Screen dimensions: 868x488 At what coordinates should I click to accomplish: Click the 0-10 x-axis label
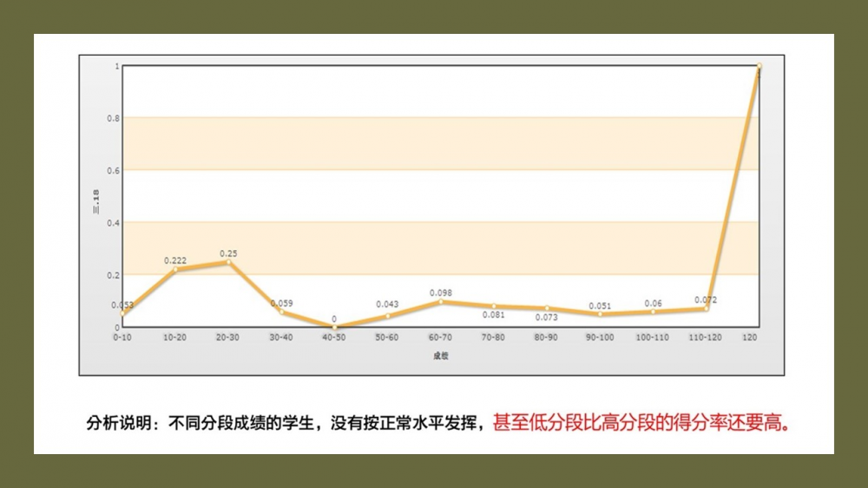tap(122, 337)
